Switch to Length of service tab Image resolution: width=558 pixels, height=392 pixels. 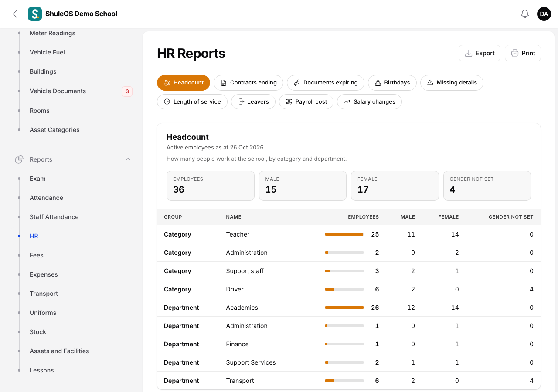tap(192, 102)
